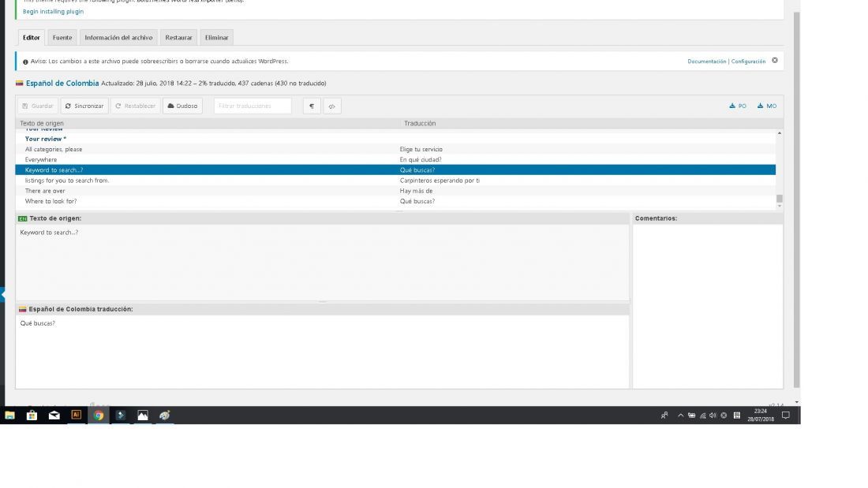868x488 pixels.
Task: Switch to Chrome in the taskbar
Action: pos(99,415)
